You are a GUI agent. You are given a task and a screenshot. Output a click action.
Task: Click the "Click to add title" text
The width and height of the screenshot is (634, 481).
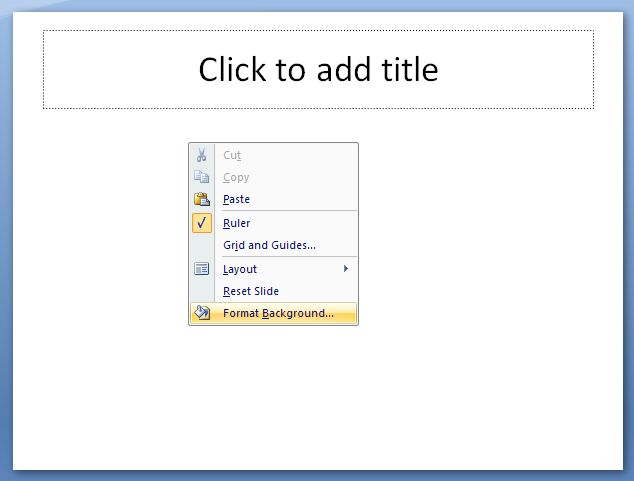[318, 70]
